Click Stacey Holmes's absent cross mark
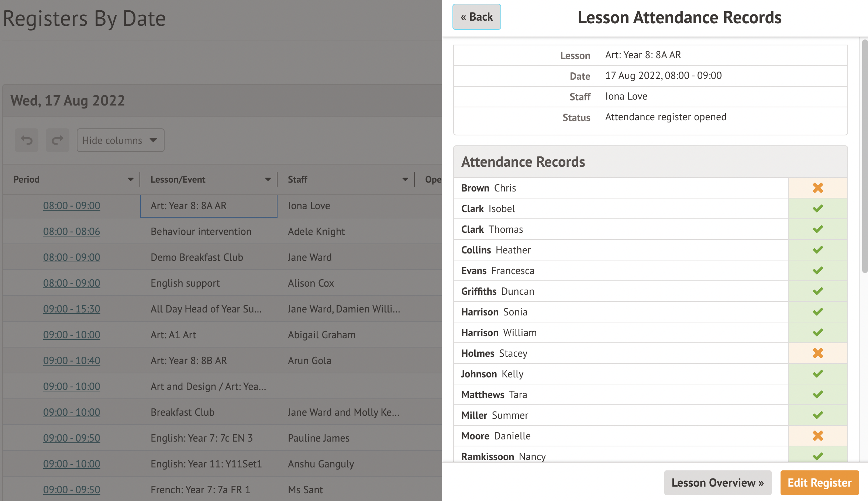Image resolution: width=868 pixels, height=501 pixels. pos(817,353)
